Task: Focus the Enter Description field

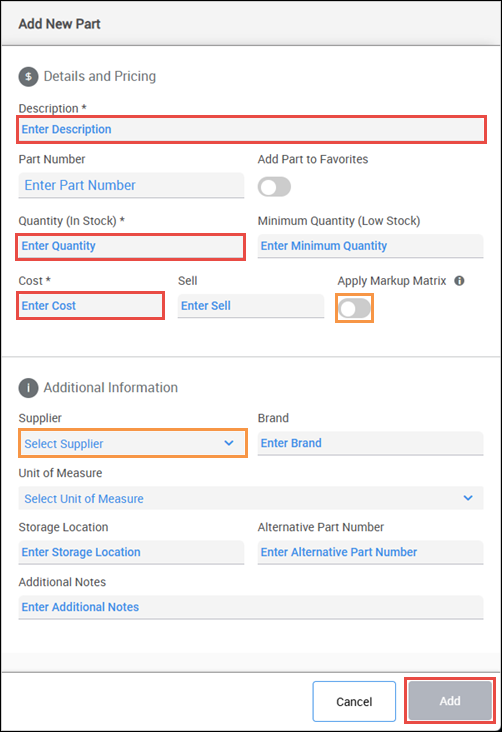Action: tap(251, 129)
